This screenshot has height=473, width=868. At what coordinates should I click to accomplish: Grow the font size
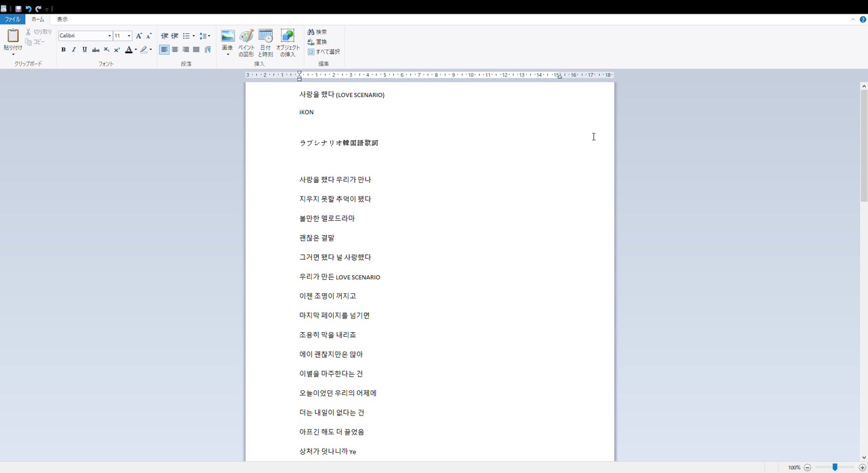coord(139,36)
